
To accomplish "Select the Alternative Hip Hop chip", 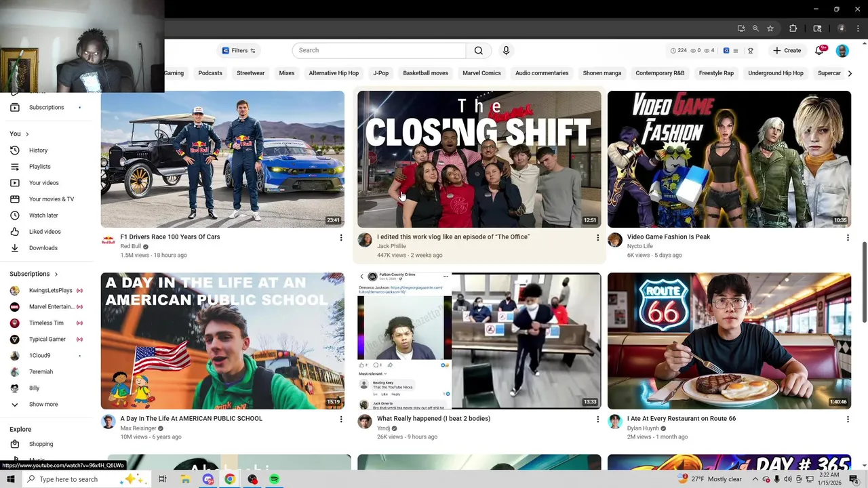I will point(334,73).
